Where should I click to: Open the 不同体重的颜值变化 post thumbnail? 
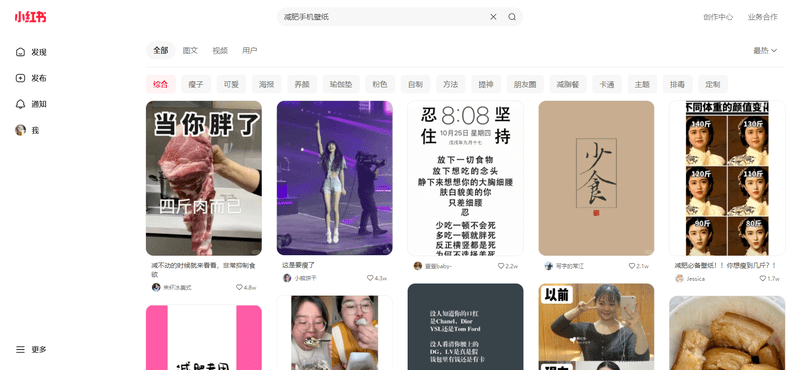[x=727, y=178]
